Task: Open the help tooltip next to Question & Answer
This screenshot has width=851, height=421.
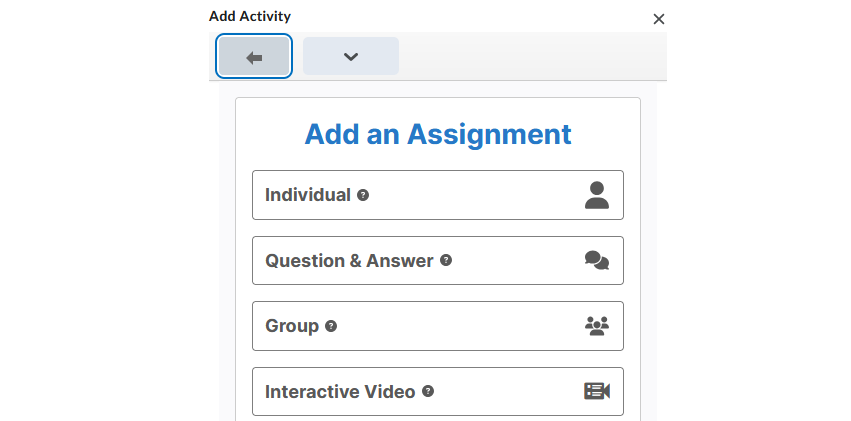Action: 446,260
